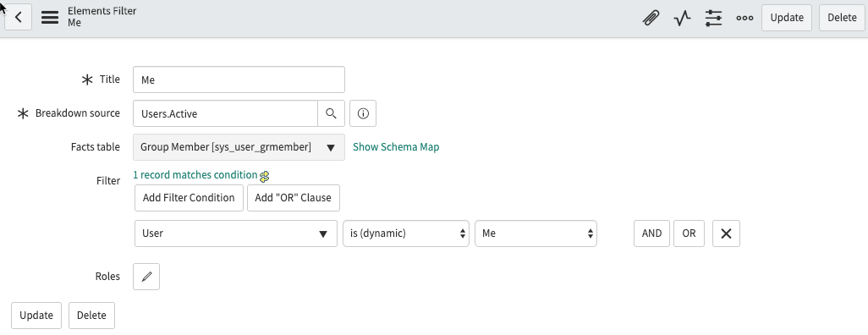This screenshot has width=868, height=335.
Task: Click the Breakdown source label
Action: 78,113
